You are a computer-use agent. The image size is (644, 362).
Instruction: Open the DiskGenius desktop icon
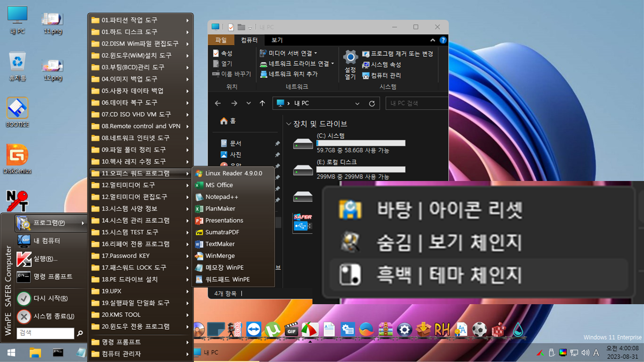pos(18,159)
